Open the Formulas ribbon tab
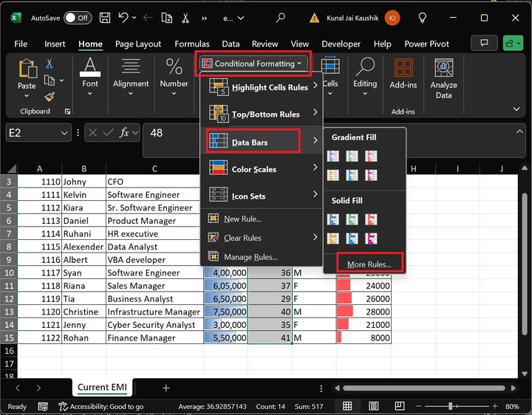532x415 pixels. 192,44
